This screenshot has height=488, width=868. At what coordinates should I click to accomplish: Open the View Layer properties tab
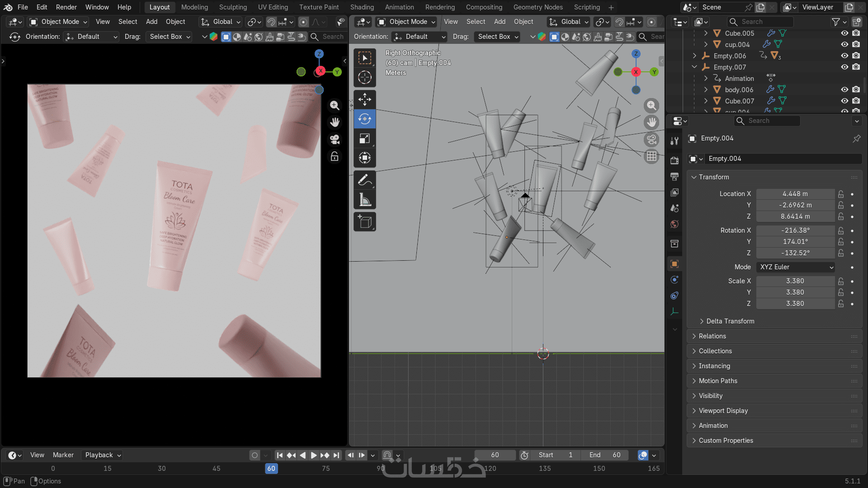pos(675,192)
